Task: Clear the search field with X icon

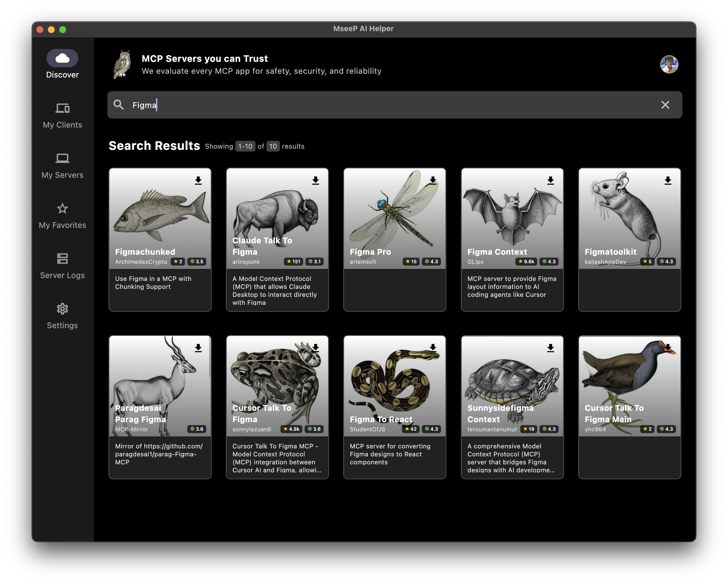Action: (665, 105)
